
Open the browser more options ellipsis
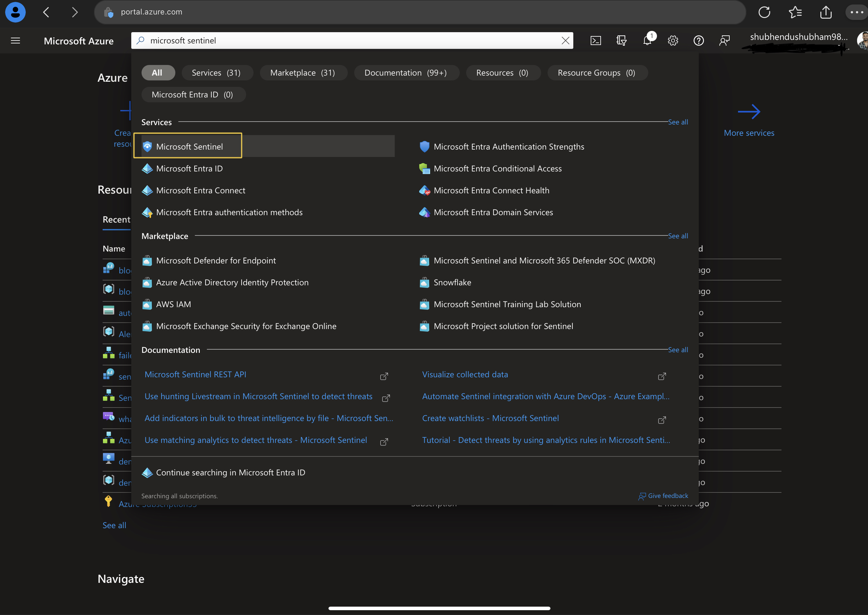[x=857, y=12]
